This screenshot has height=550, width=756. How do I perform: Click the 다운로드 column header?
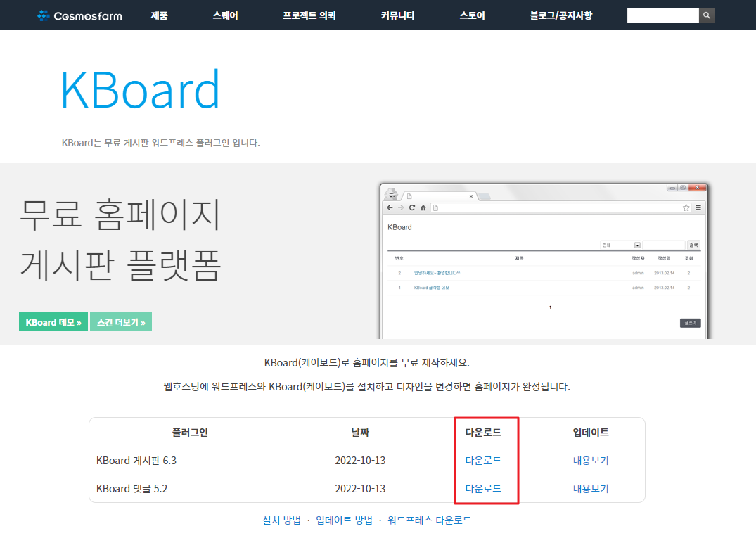pos(483,432)
